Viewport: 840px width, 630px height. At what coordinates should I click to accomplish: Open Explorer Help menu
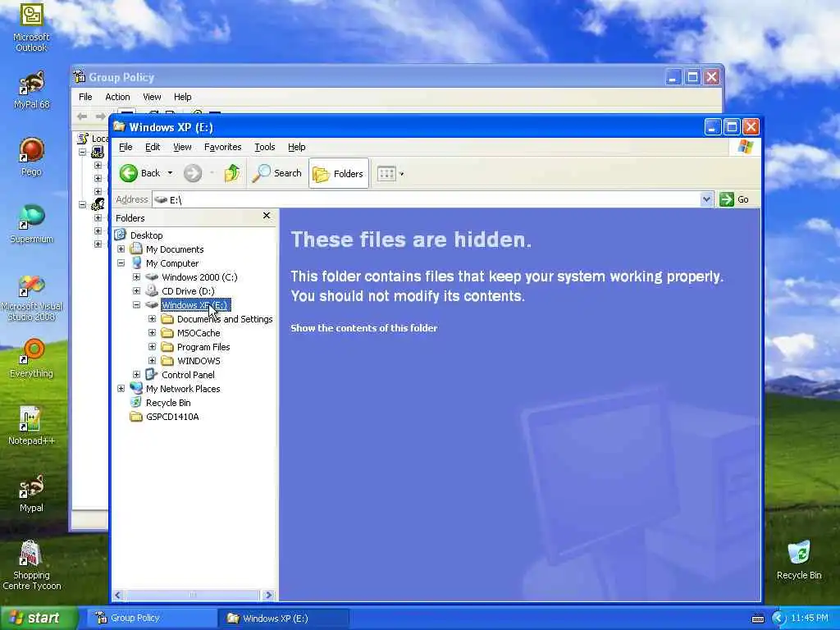pyautogui.click(x=296, y=147)
